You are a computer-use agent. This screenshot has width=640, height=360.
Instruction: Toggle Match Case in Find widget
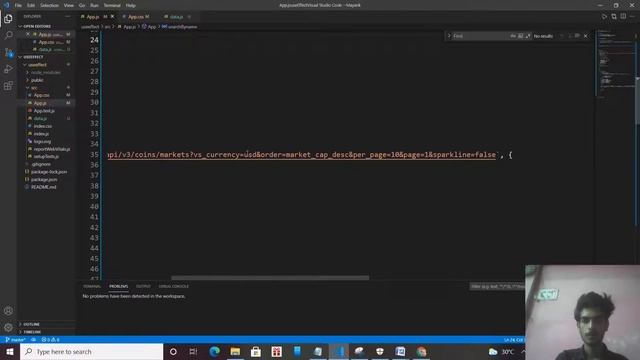click(x=513, y=36)
